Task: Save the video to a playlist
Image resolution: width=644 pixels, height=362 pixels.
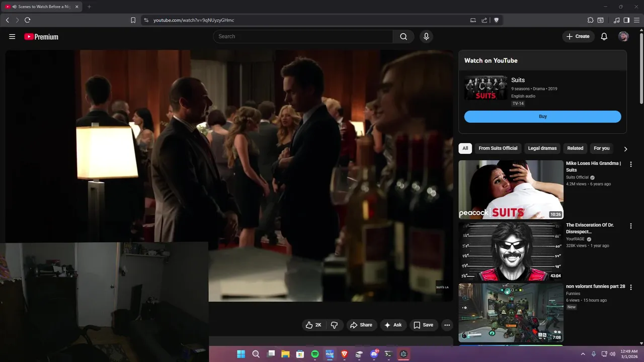Action: 423,325
